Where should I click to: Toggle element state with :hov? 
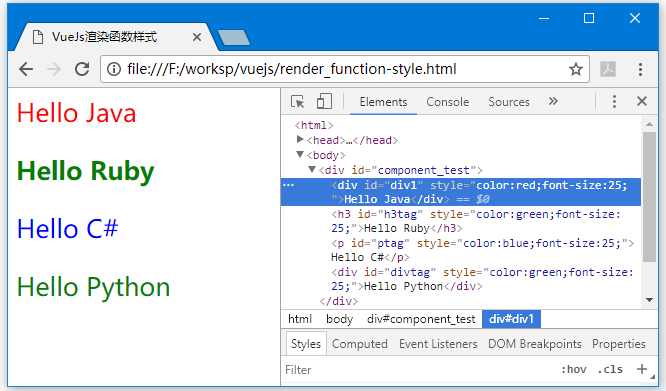[x=574, y=369]
